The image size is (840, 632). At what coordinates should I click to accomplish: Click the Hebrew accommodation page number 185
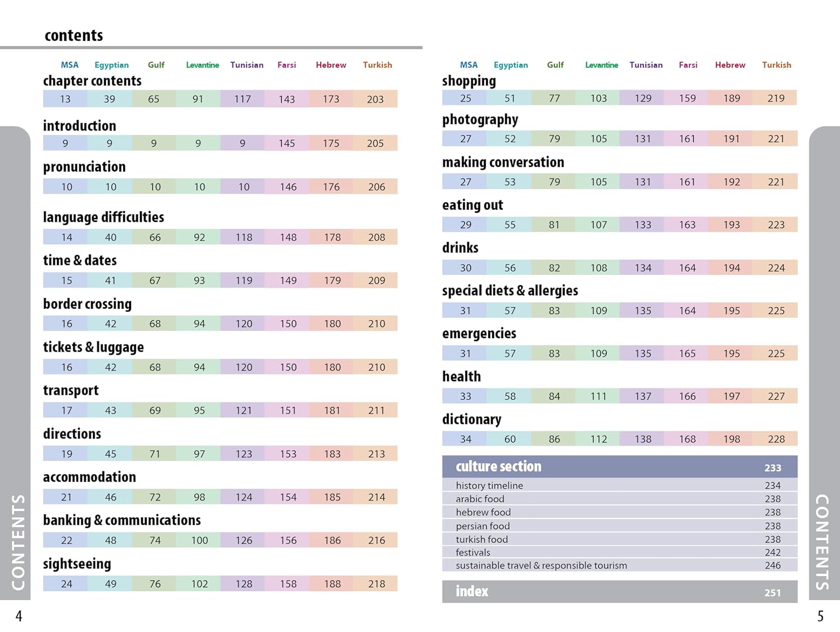[x=332, y=497]
